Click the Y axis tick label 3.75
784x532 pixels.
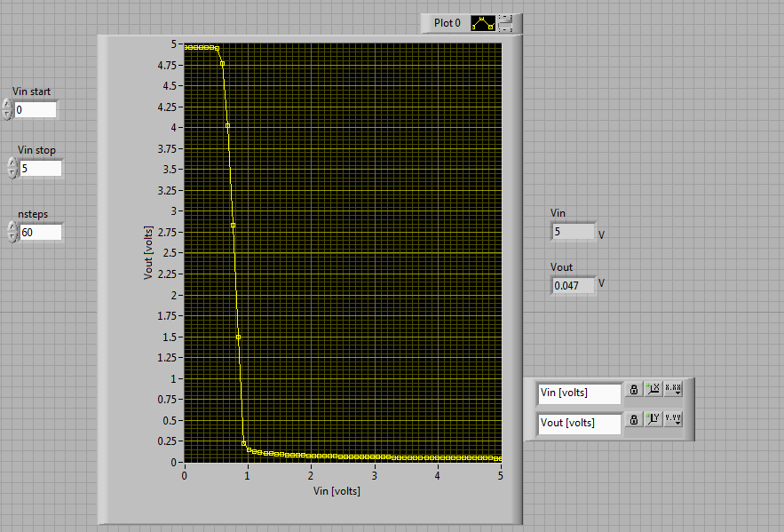point(167,148)
